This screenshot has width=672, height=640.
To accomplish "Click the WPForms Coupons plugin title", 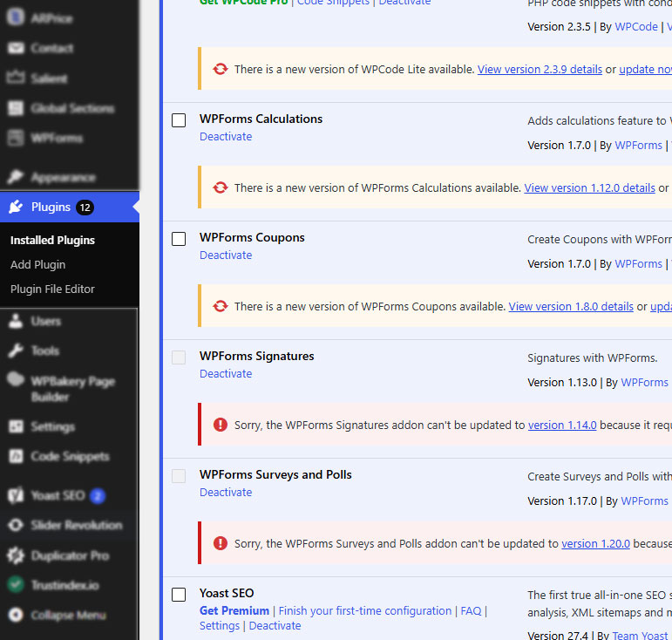I will [252, 237].
